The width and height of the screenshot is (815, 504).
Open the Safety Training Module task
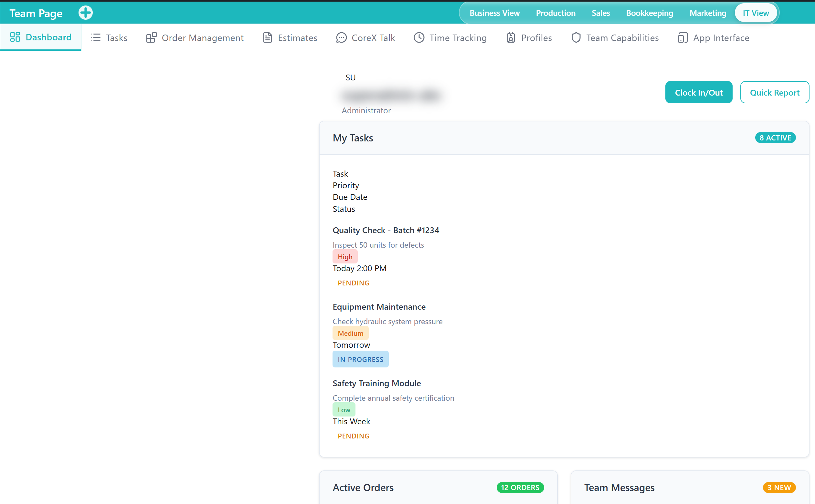[377, 383]
